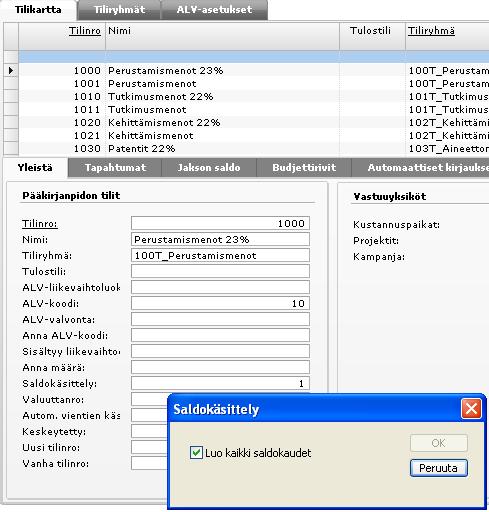The height and width of the screenshot is (512, 489).
Task: Switch to the Tiliryhmät tab
Action: click(119, 10)
